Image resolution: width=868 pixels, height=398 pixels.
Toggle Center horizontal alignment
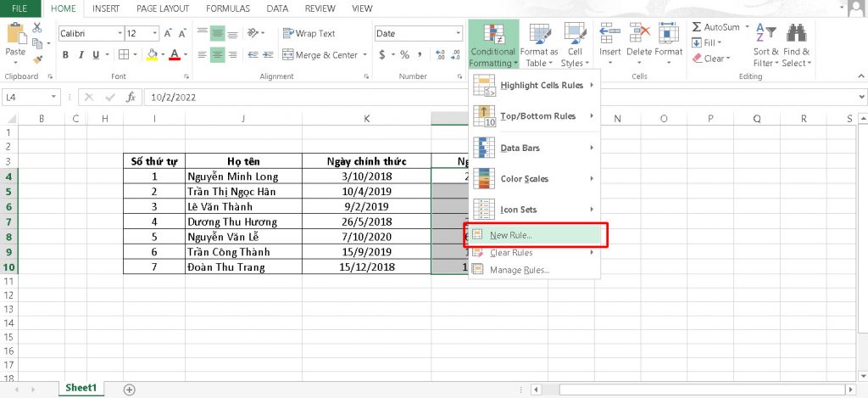[218, 55]
